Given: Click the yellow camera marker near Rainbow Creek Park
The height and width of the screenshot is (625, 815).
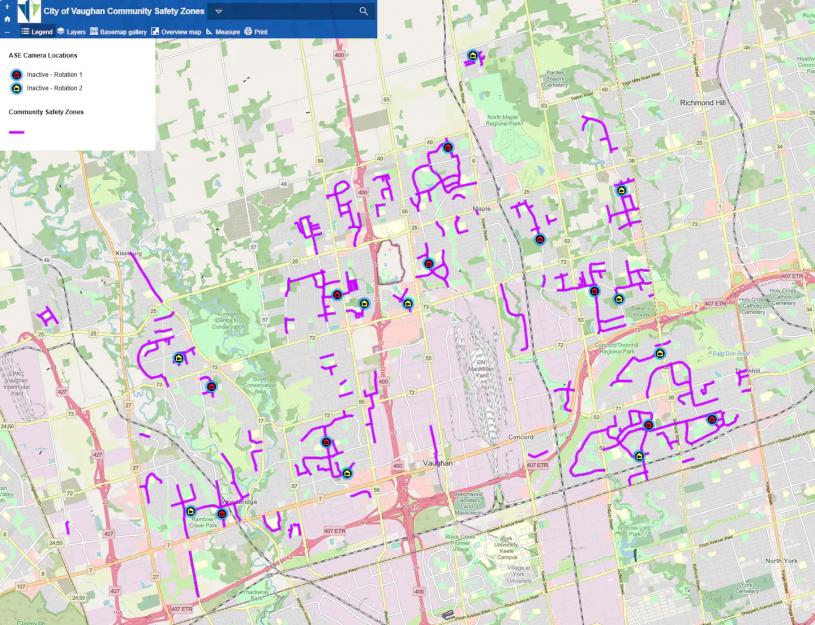Looking at the screenshot, I should coord(189,510).
